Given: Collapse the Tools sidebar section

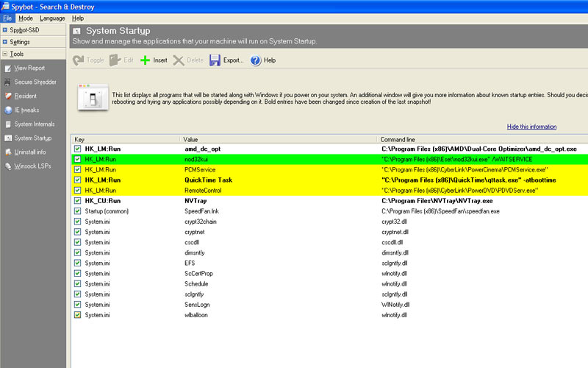Looking at the screenshot, I should pyautogui.click(x=5, y=54).
